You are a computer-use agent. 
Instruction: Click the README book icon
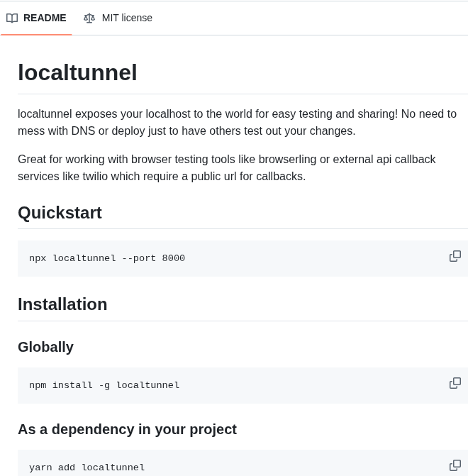[x=12, y=18]
